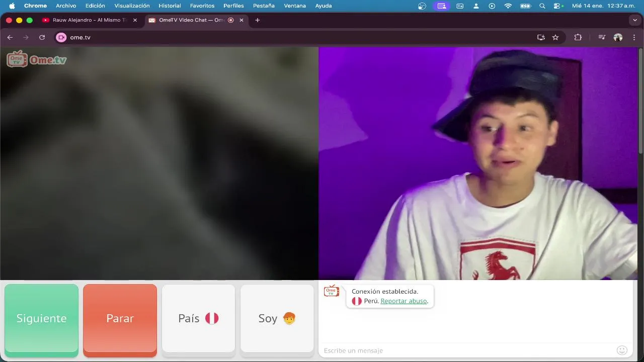
Task: Open the media controls icon
Action: click(602, 37)
